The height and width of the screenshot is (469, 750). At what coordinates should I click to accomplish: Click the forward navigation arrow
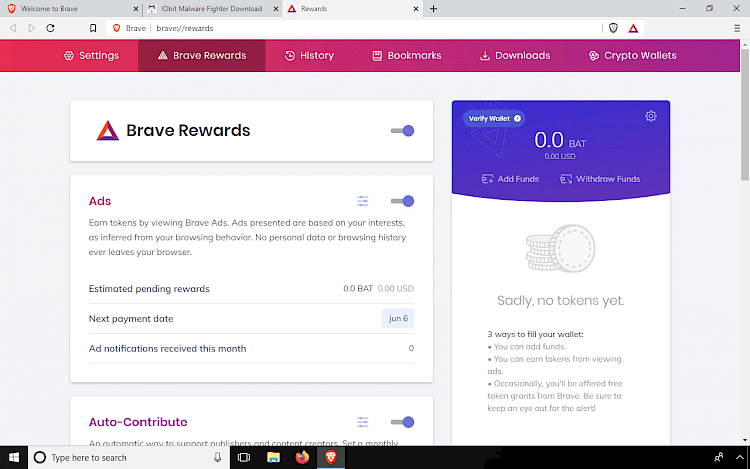[32, 28]
